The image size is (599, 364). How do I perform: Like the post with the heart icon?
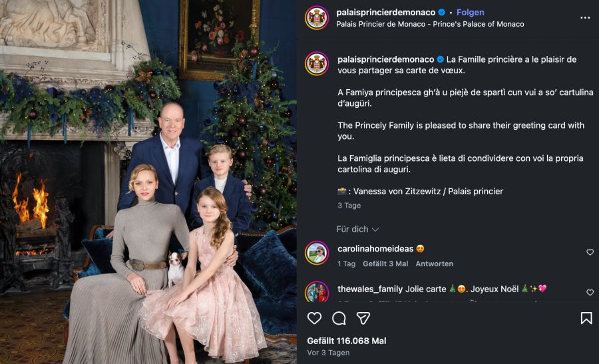(314, 318)
